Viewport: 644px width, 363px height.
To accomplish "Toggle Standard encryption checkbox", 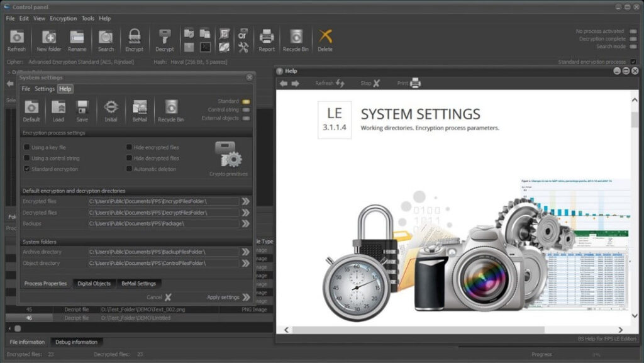I will [26, 169].
